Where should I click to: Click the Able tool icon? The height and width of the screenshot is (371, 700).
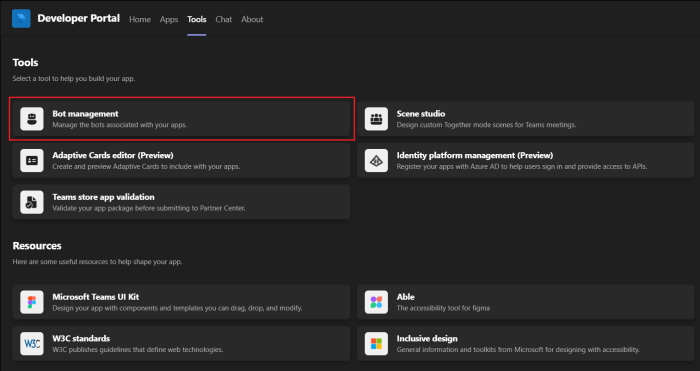pyautogui.click(x=376, y=302)
